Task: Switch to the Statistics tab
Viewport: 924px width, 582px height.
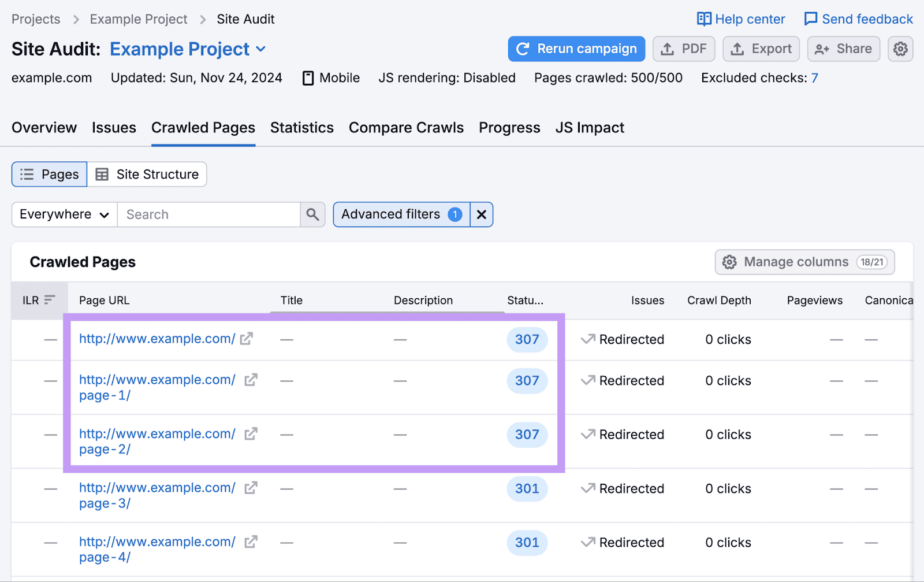Action: (301, 128)
